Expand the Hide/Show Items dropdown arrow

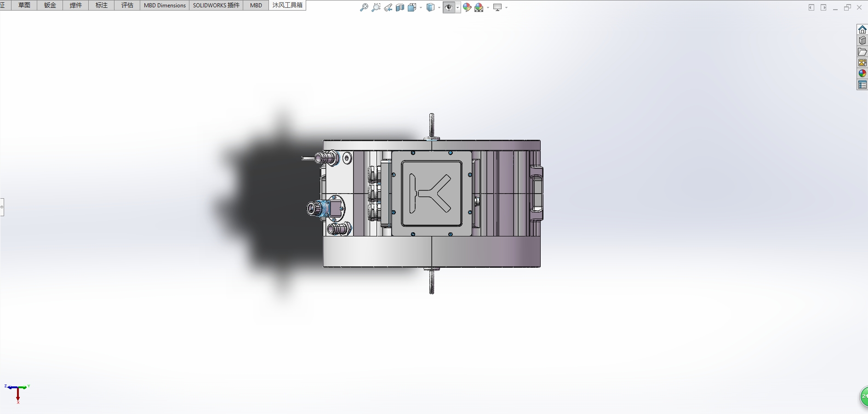pyautogui.click(x=457, y=7)
